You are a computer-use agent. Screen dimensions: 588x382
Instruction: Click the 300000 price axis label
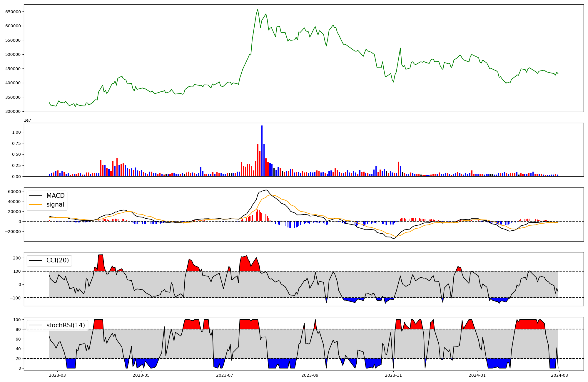tap(13, 111)
